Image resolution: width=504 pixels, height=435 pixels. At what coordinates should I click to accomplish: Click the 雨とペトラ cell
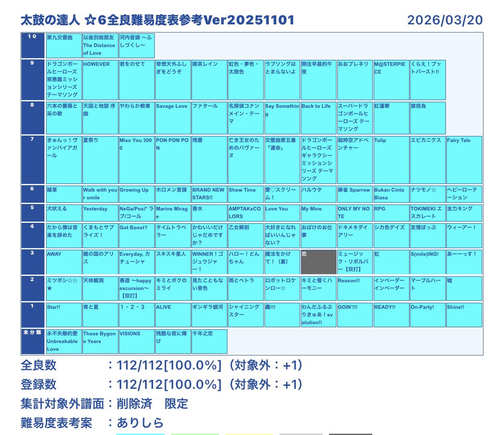(x=245, y=288)
